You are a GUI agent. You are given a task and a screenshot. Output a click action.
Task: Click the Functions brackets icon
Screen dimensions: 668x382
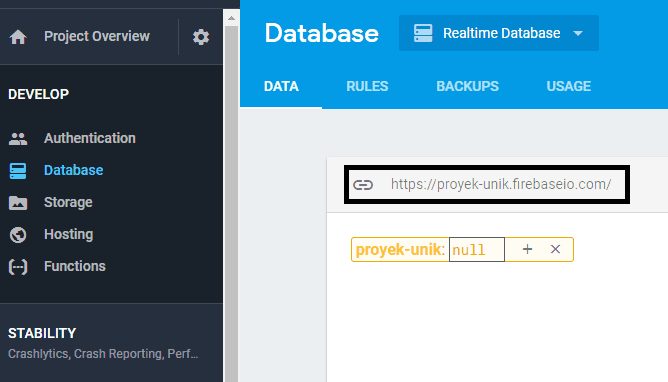point(18,267)
